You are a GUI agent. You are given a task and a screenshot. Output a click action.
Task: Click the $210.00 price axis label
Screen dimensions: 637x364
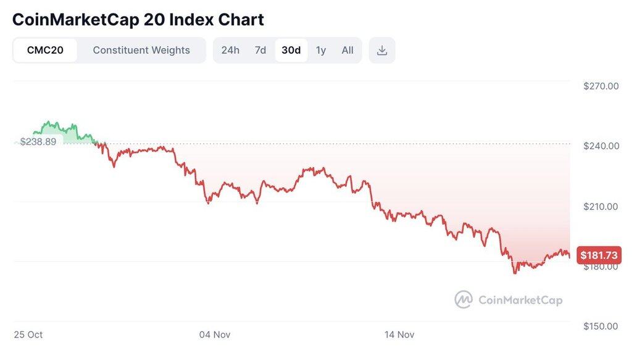[601, 206]
